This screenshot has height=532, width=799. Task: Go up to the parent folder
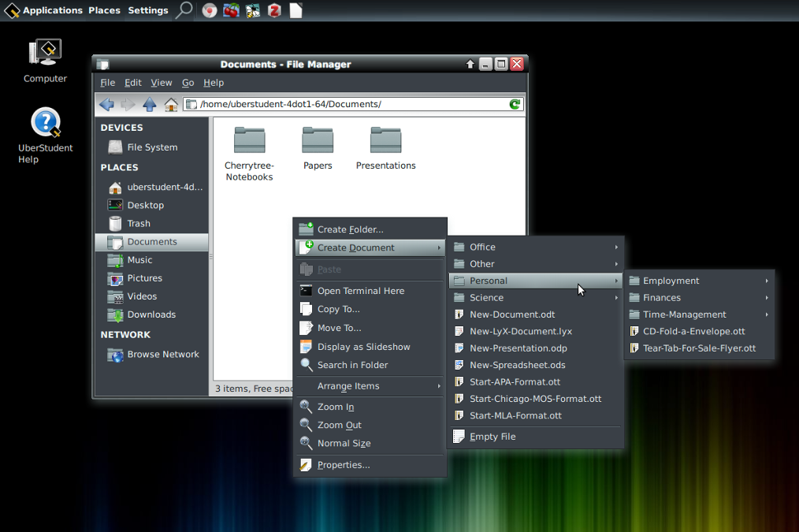149,104
